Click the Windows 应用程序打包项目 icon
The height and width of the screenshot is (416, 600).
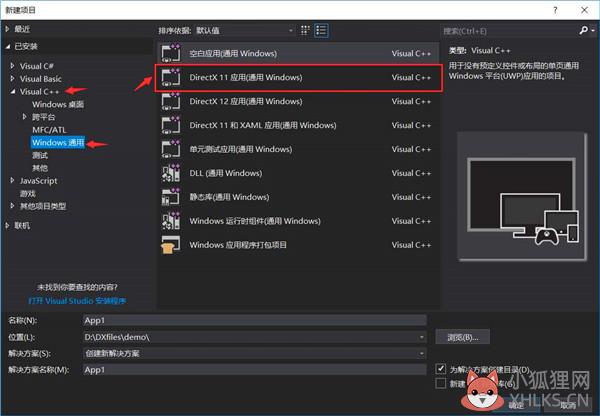tap(171, 245)
